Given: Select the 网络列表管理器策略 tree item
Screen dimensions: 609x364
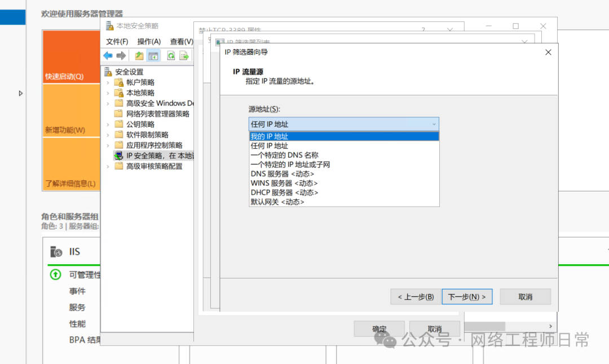Looking at the screenshot, I should (x=157, y=114).
